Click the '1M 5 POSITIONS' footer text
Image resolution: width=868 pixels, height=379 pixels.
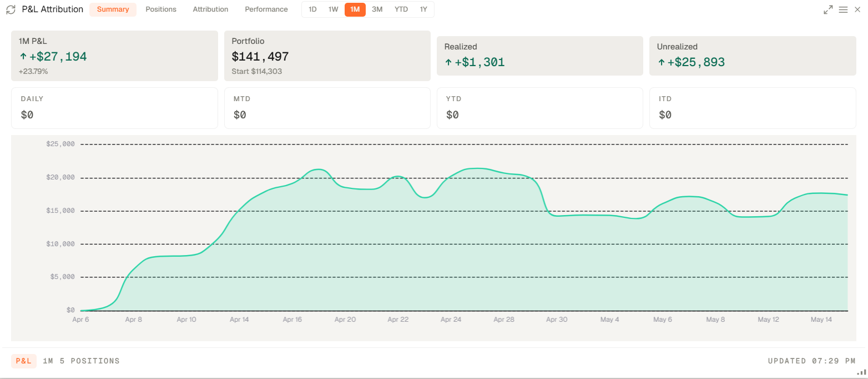pos(81,361)
